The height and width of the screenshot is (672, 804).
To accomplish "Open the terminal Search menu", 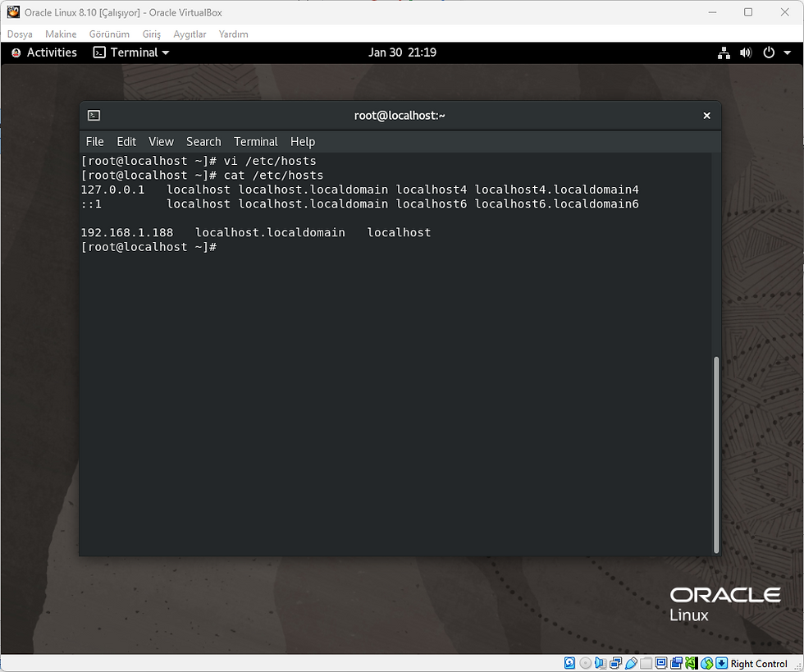I will [x=203, y=142].
